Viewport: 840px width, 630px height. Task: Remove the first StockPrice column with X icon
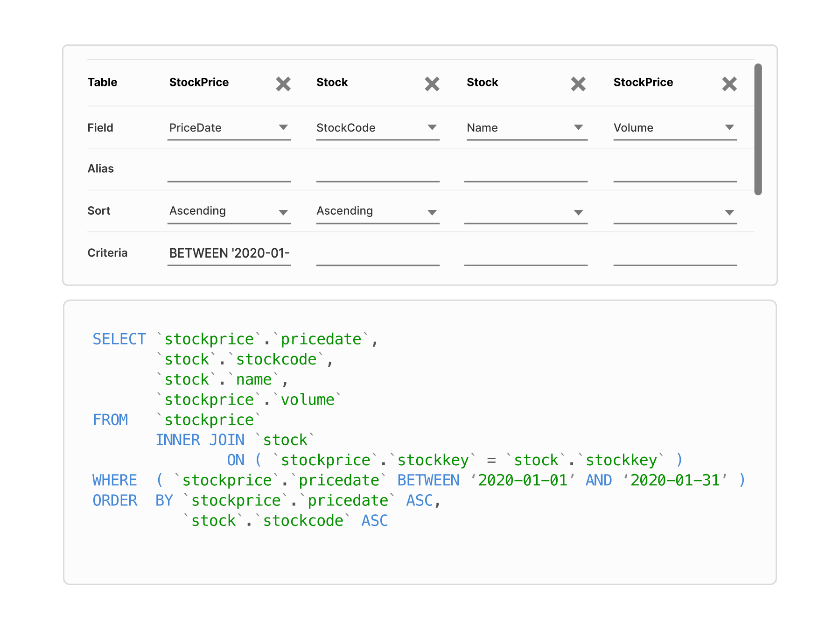pyautogui.click(x=283, y=84)
